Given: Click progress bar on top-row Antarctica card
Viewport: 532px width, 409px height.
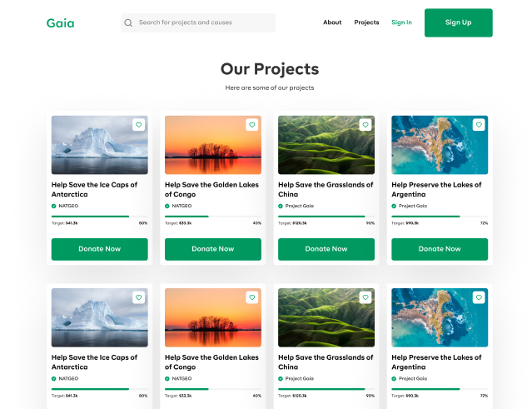Looking at the screenshot, I should point(99,217).
